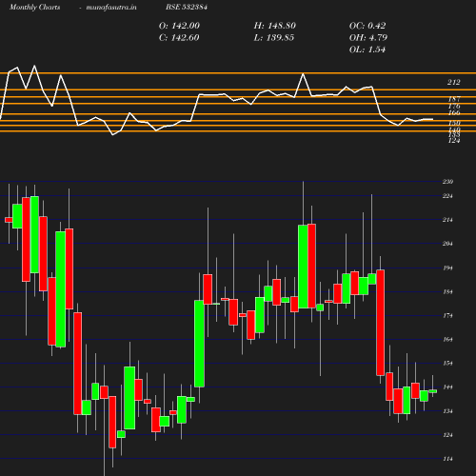Select the "BSE 532384" ticker label
Screen dimensions: 476x476
[x=187, y=7]
